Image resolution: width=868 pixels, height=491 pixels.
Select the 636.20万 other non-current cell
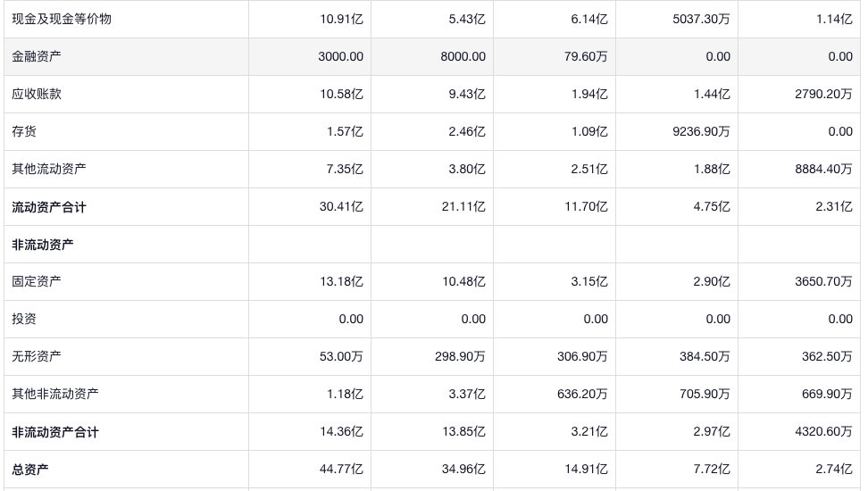tap(582, 394)
